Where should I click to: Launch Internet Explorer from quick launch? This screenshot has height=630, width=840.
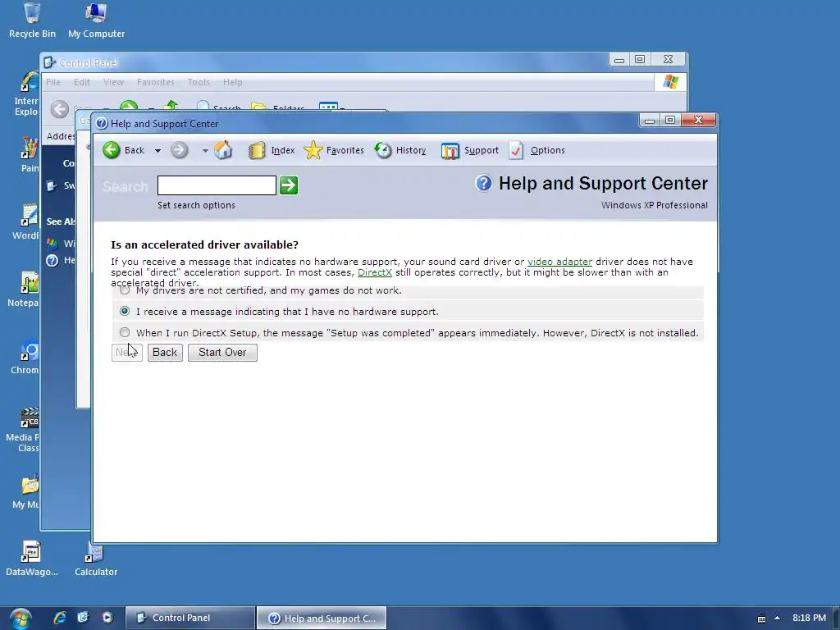pos(60,618)
